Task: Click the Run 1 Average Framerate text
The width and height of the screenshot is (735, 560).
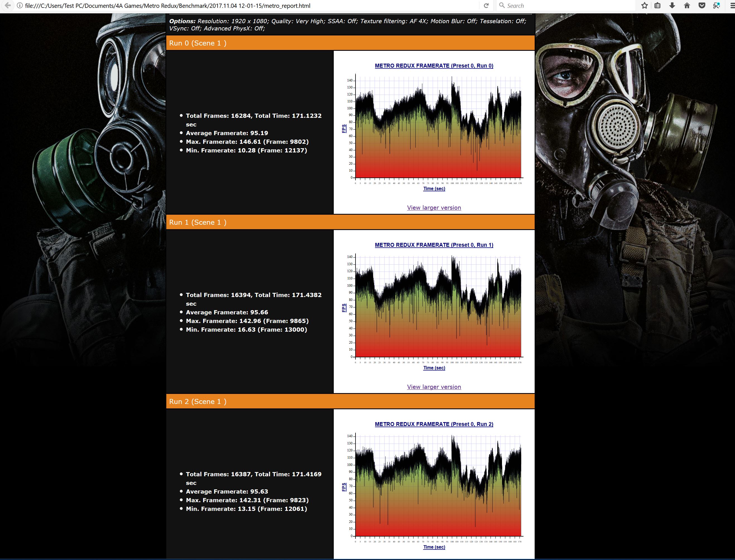Action: coord(227,312)
